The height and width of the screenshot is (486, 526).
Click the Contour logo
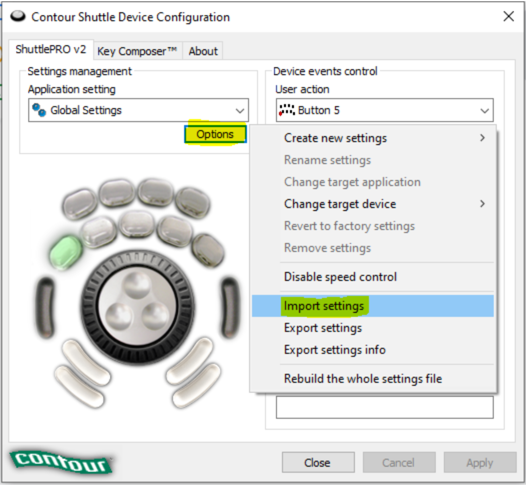(x=61, y=462)
